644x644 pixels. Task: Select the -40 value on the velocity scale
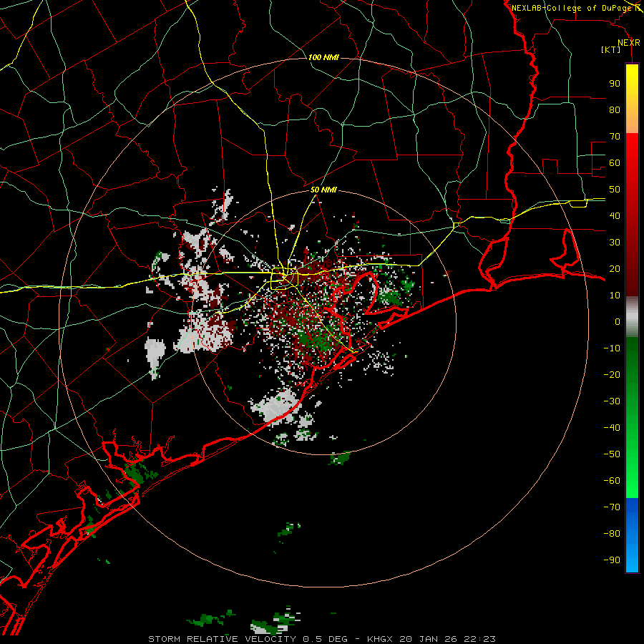click(612, 428)
